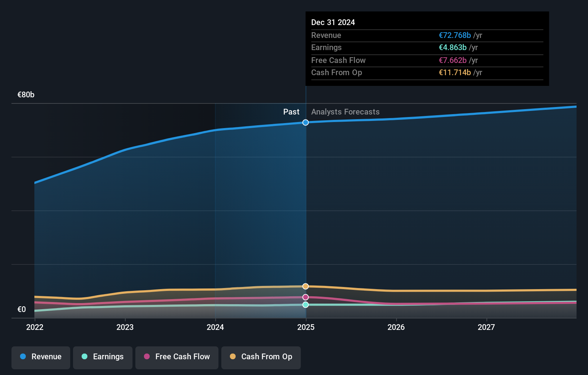Click the Analysts Forecasts label
588x375 pixels.
345,112
